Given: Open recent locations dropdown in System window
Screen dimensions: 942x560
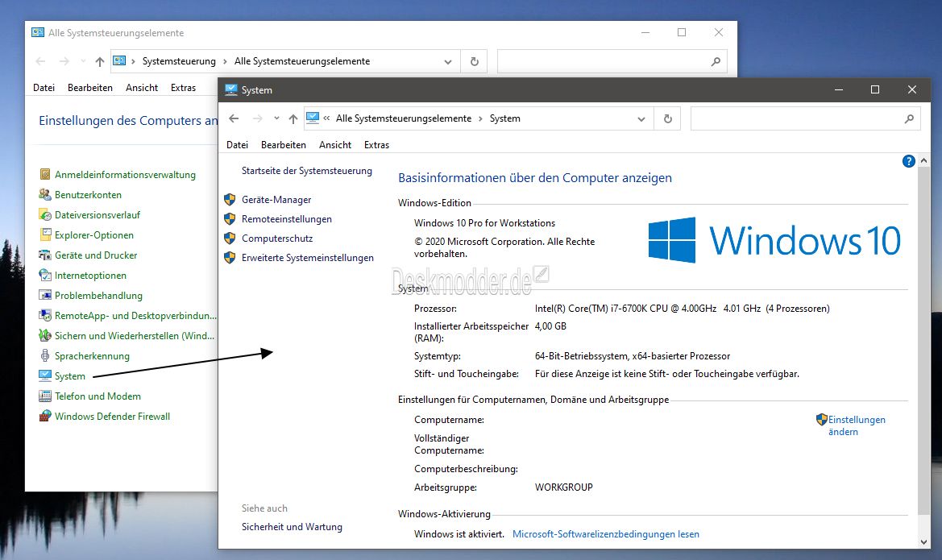Looking at the screenshot, I should tap(276, 118).
